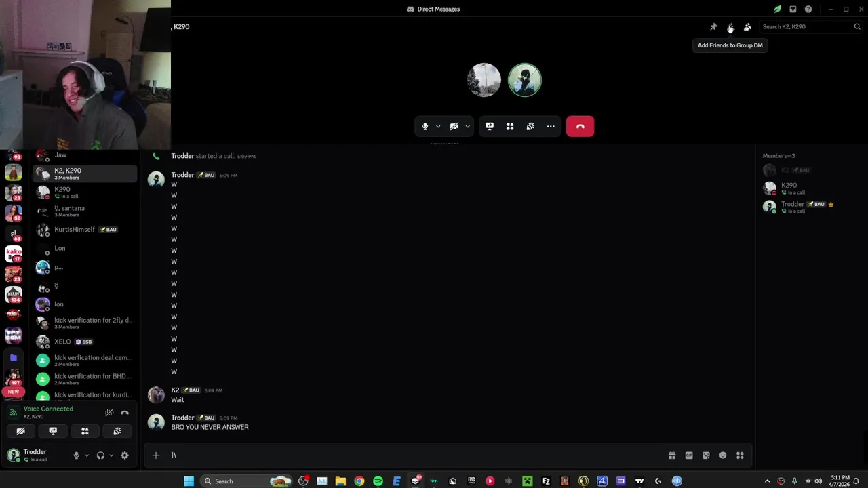This screenshot has height=488, width=868.
Task: Click the plus attachment button in message box
Action: coord(156,455)
